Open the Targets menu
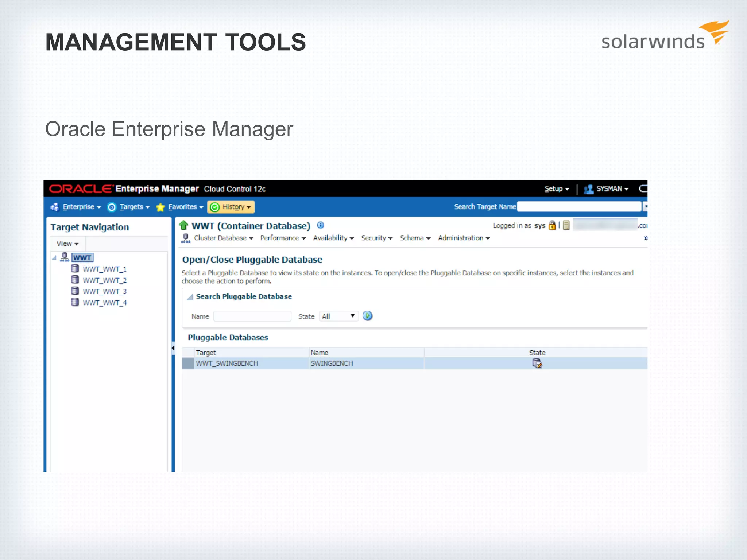Image resolution: width=747 pixels, height=560 pixels. click(135, 207)
